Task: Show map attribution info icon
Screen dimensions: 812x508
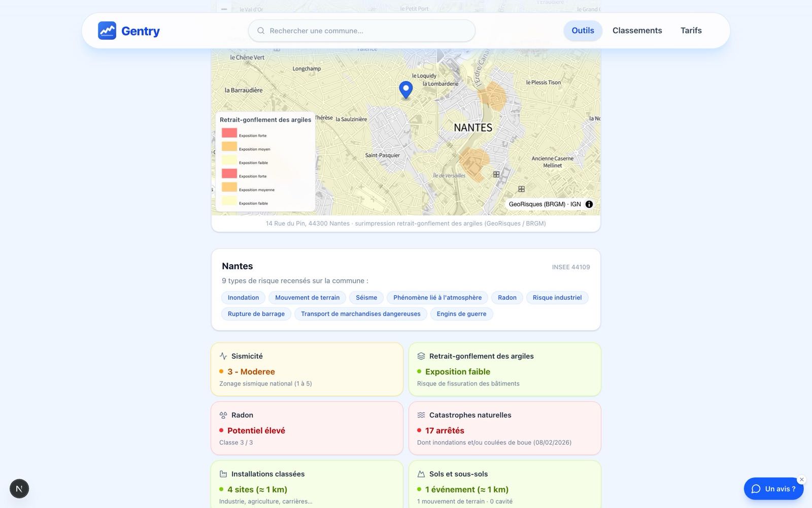Action: (x=589, y=204)
